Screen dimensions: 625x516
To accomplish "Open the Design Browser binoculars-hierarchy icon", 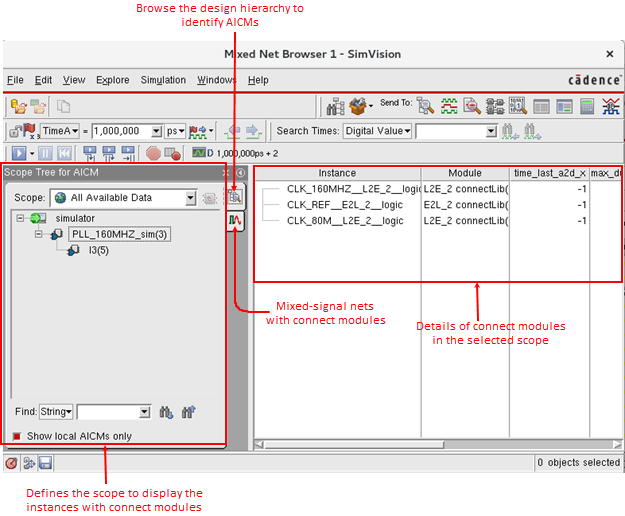I will coord(335,107).
